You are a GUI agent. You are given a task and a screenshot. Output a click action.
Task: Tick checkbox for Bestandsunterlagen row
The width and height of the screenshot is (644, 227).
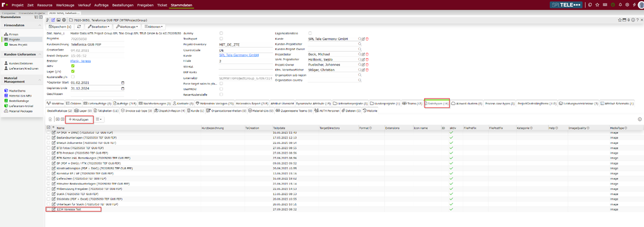pyautogui.click(x=49, y=137)
